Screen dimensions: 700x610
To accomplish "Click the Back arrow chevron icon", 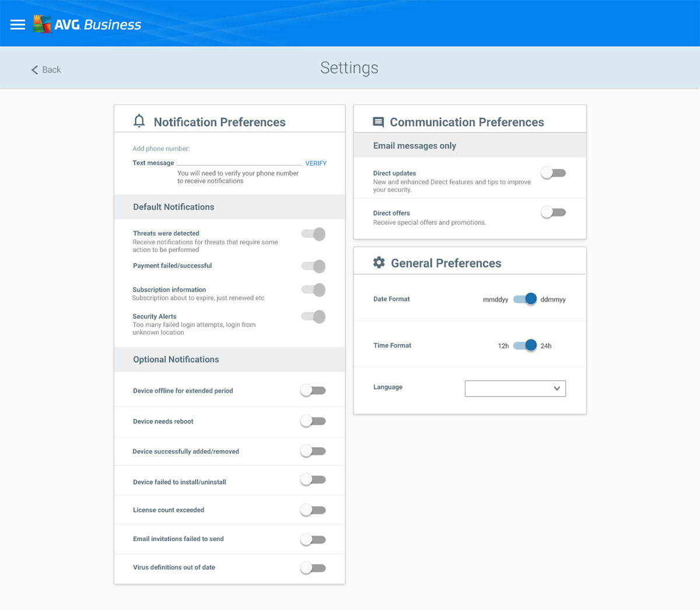I will [x=34, y=70].
